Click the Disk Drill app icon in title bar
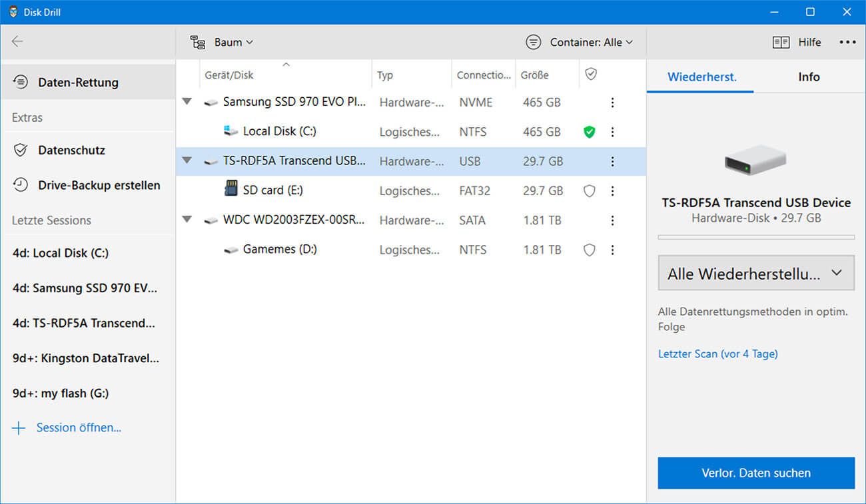866x504 pixels. pos(13,12)
